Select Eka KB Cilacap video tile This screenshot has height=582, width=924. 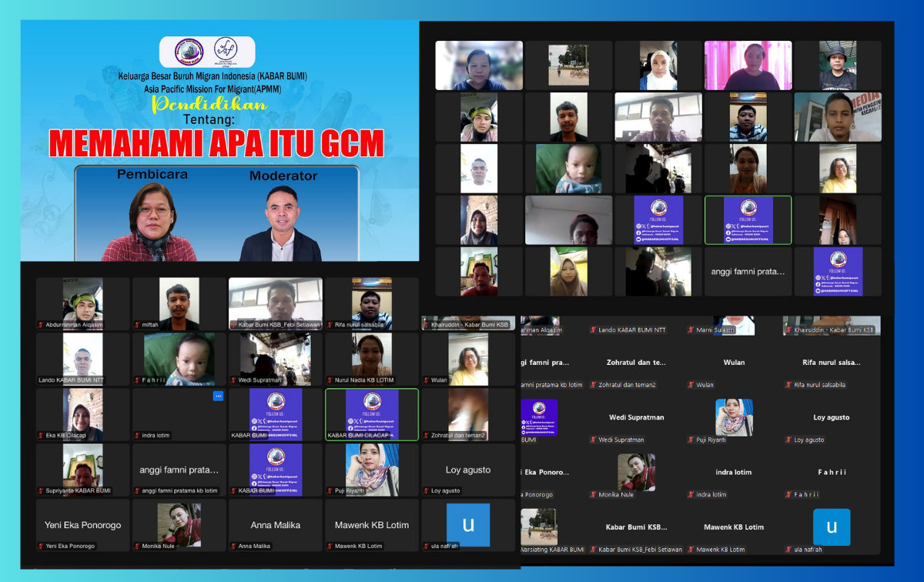83,414
